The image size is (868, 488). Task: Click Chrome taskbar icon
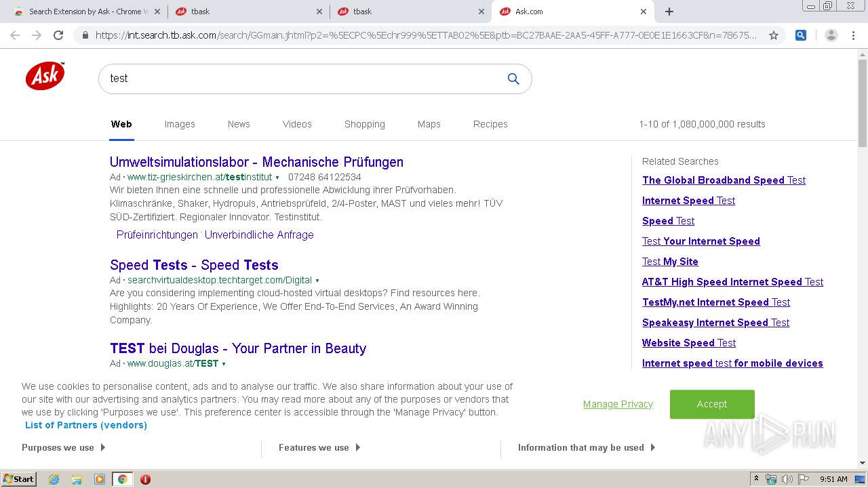click(x=122, y=479)
